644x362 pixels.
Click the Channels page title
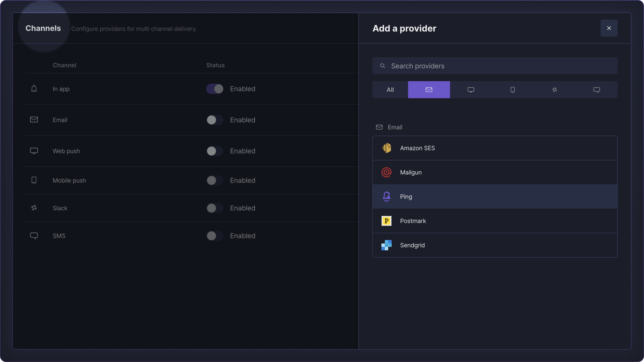[x=43, y=28]
